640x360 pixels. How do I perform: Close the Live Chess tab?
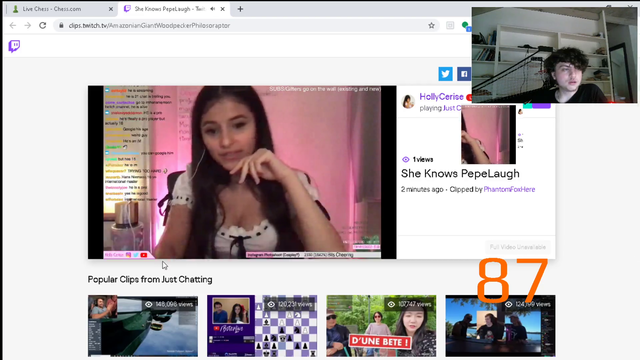(x=111, y=9)
